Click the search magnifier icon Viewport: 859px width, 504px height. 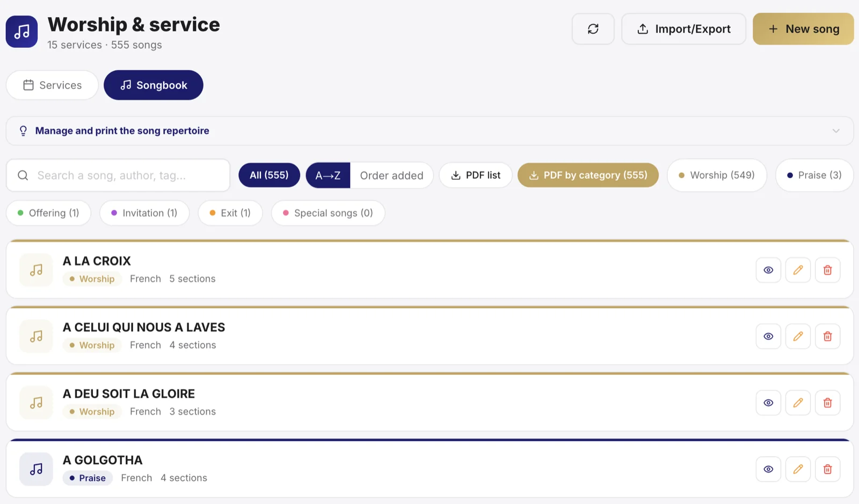[23, 176]
